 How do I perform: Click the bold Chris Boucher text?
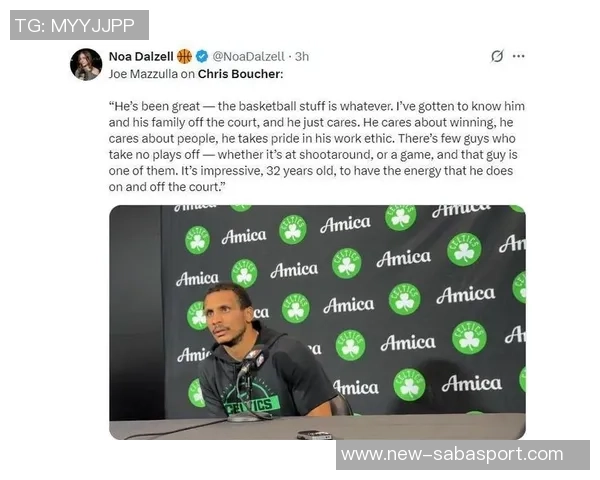pyautogui.click(x=240, y=73)
